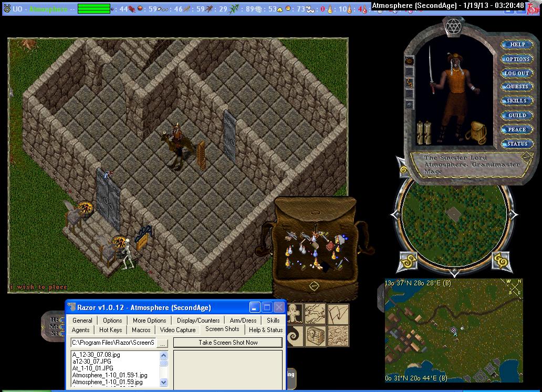
Task: Click the hexagram emblem atop the paperdoll
Action: click(452, 26)
